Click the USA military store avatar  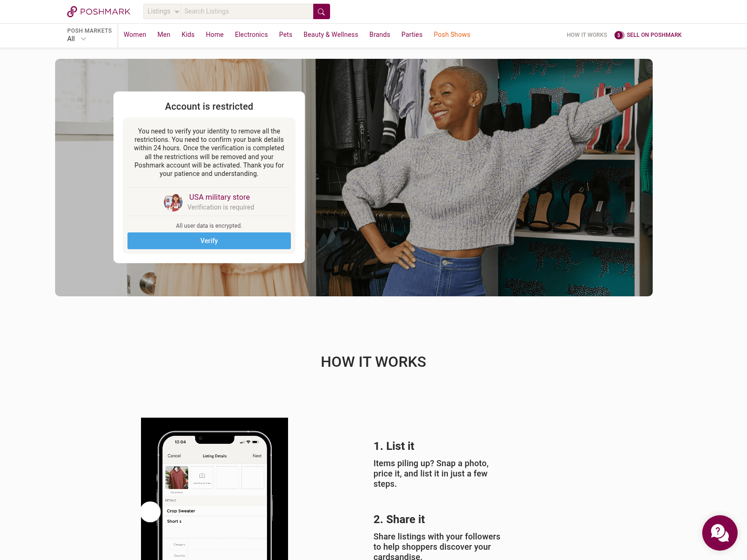coord(173,202)
